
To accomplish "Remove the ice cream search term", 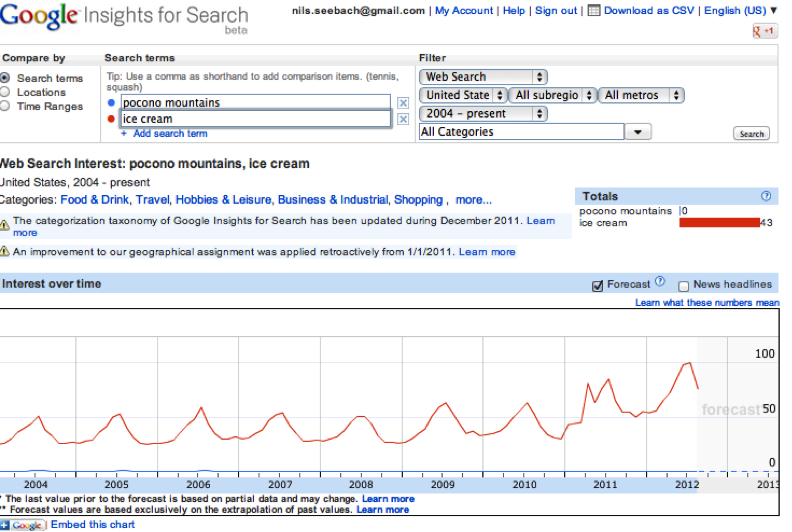I will (403, 119).
